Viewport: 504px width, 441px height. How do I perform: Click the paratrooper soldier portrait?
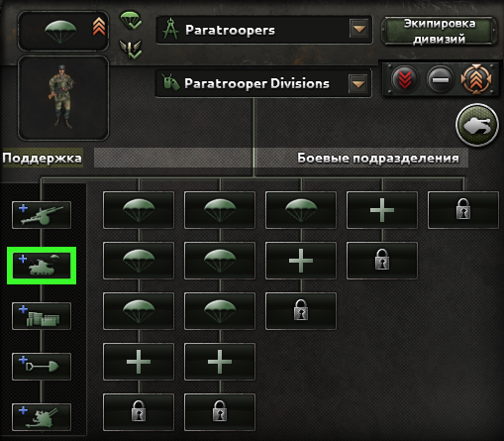click(63, 98)
